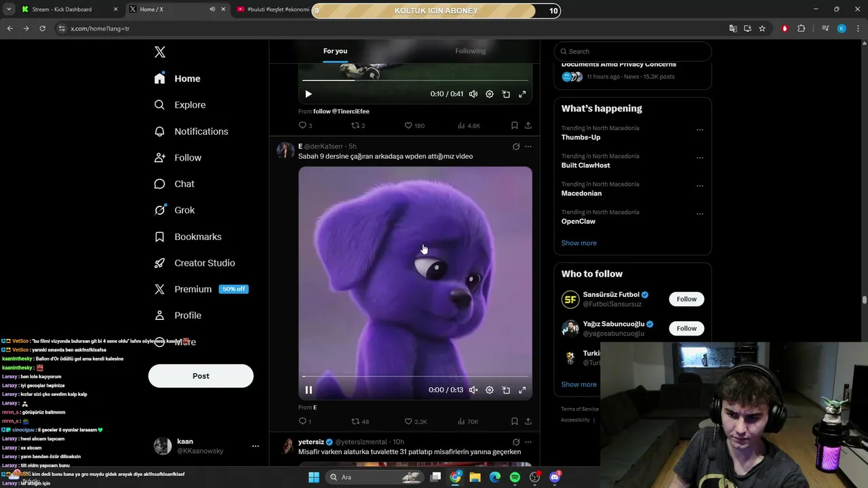Open settings gear of top video

pyautogui.click(x=490, y=94)
